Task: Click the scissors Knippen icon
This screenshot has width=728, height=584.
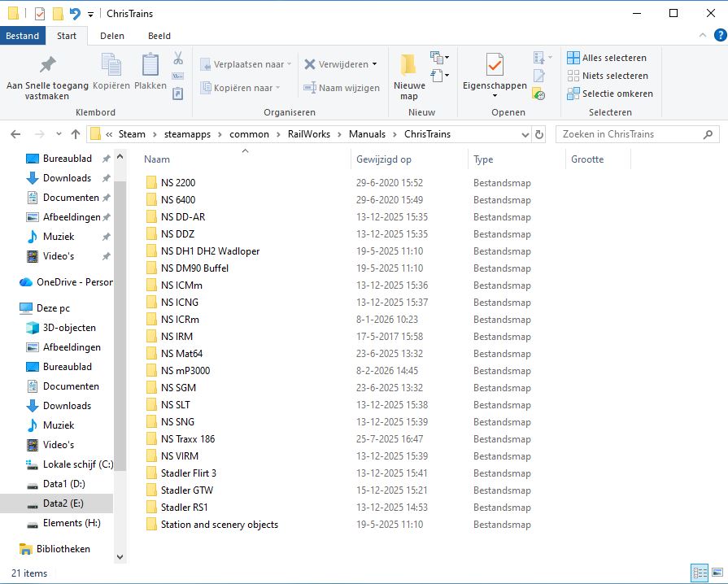Action: pos(178,59)
